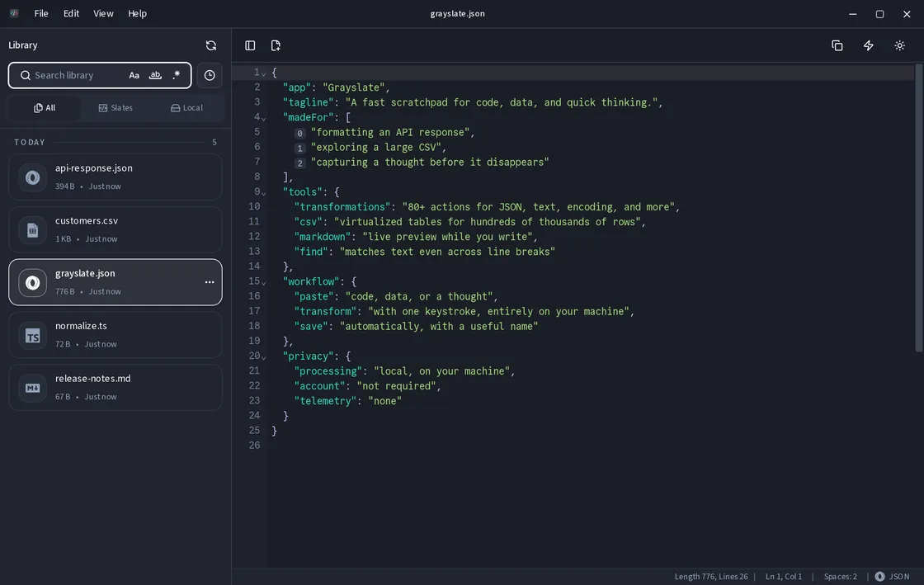Click the JSON language mode label
Image resolution: width=924 pixels, height=585 pixels.
click(x=898, y=577)
